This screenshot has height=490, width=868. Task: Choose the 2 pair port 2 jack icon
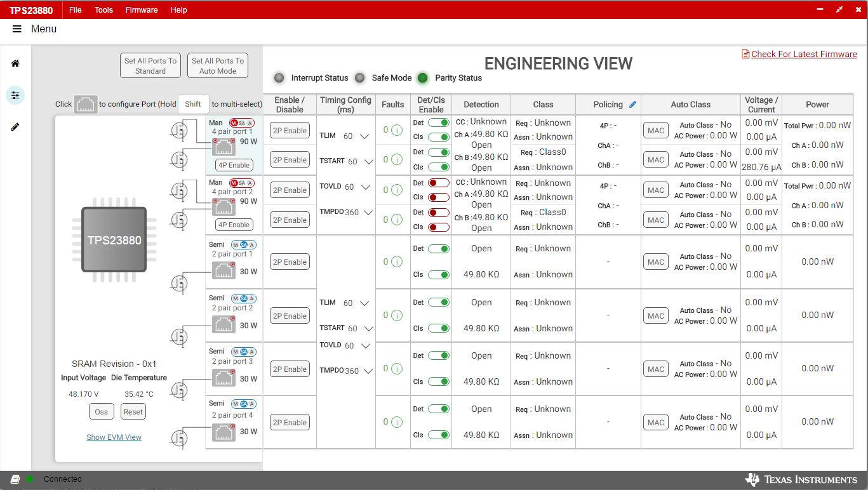pos(224,324)
